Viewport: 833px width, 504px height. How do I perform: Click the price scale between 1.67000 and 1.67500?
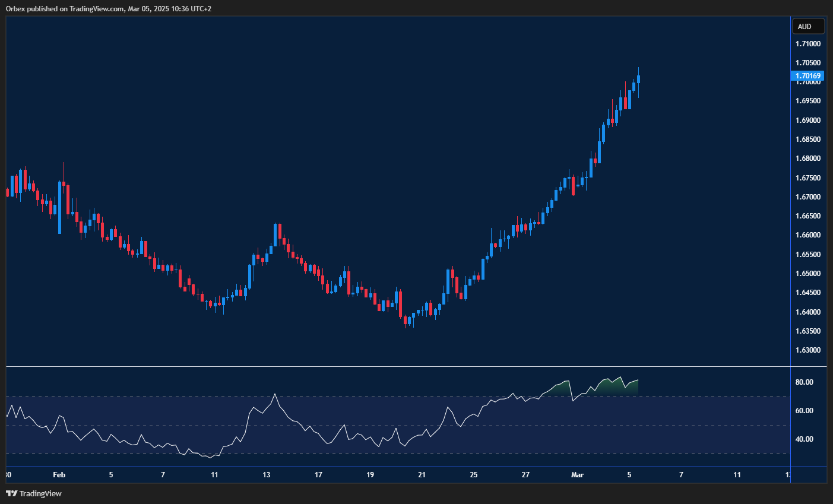(x=808, y=187)
